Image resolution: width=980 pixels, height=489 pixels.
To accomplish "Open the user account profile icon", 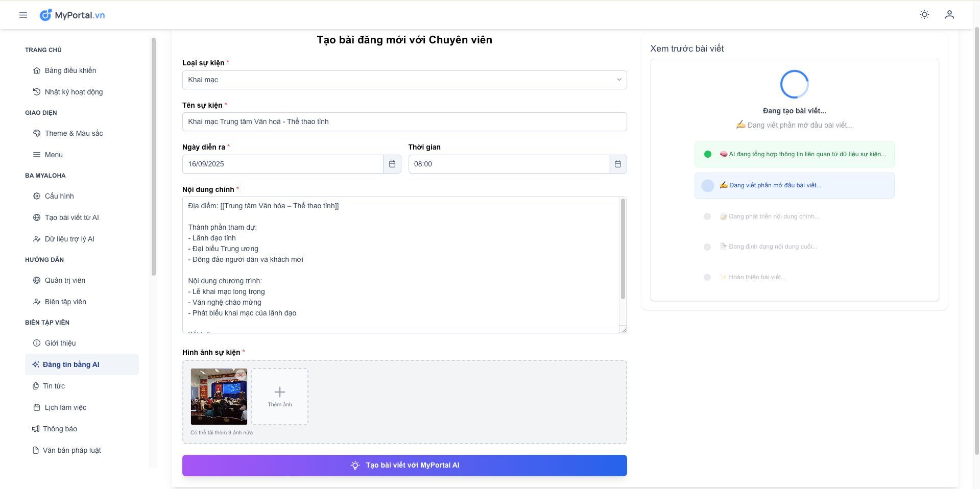I will pos(949,15).
